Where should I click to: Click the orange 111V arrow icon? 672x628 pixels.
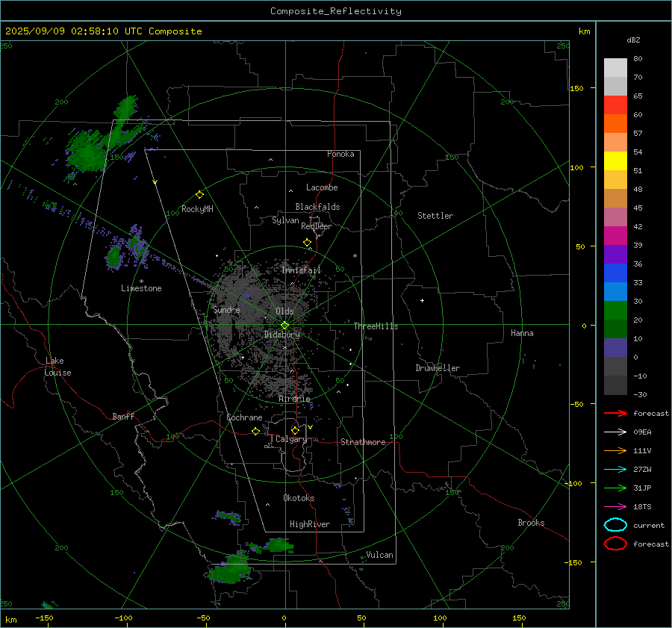point(615,450)
